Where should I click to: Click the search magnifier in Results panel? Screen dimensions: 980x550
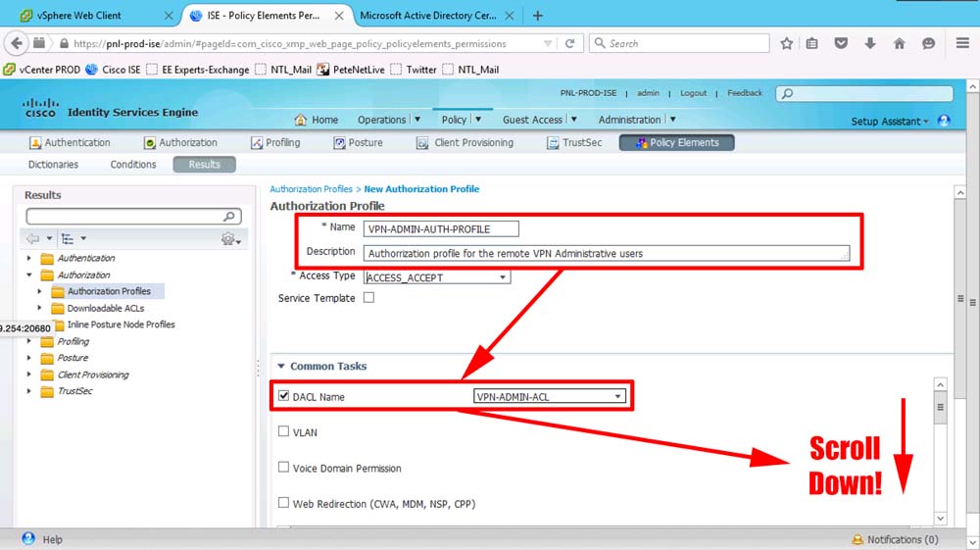coord(229,217)
